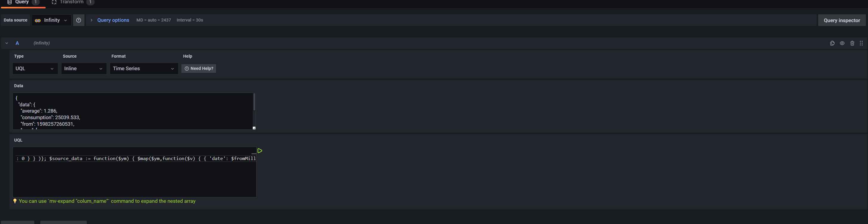Viewport: 868px width, 224px height.
Task: Collapse query row A using its chevron
Action: [x=6, y=43]
